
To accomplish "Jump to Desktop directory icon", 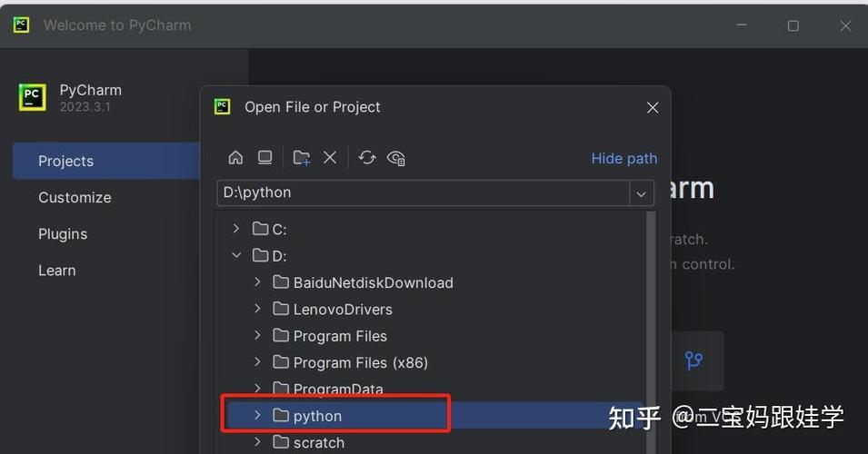I will coord(265,158).
